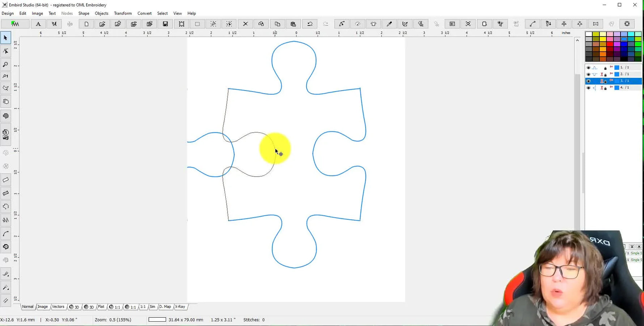
Task: Open the Edit menu
Action: tap(23, 13)
